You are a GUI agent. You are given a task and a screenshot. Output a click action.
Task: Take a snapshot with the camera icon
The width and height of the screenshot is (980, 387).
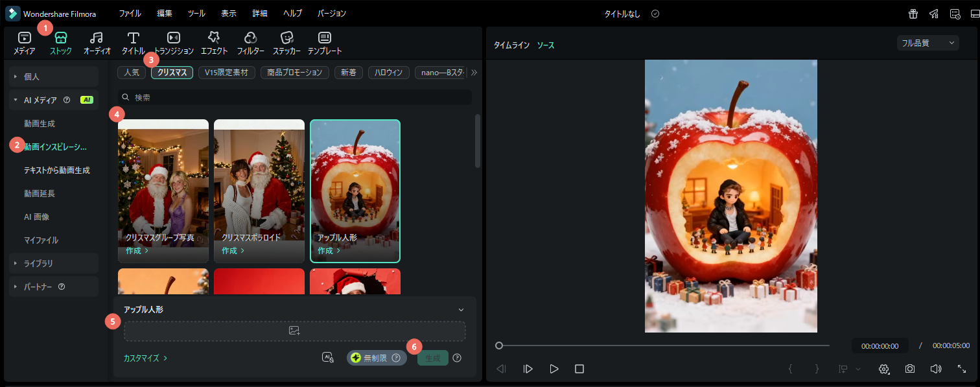910,369
